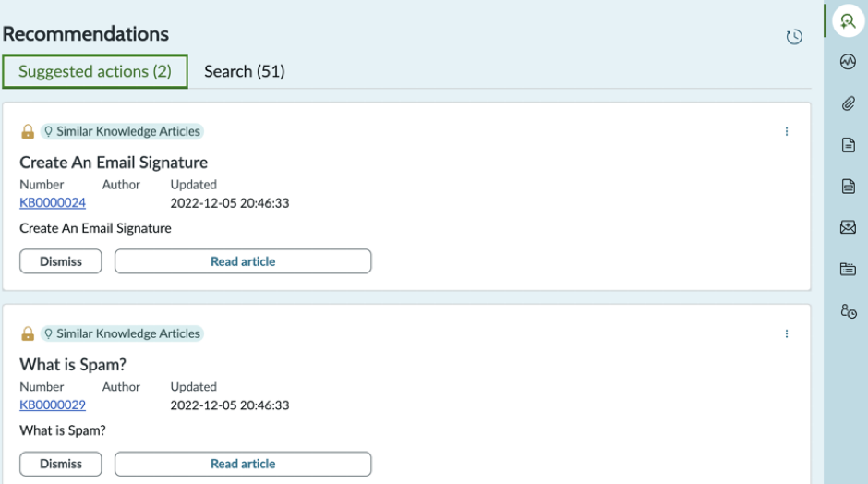This screenshot has width=868, height=484.
Task: Read article for What is Spam
Action: click(243, 464)
